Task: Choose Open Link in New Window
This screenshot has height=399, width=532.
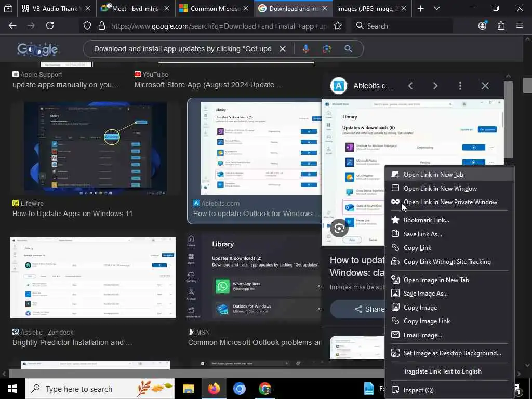Action: [x=450, y=188]
